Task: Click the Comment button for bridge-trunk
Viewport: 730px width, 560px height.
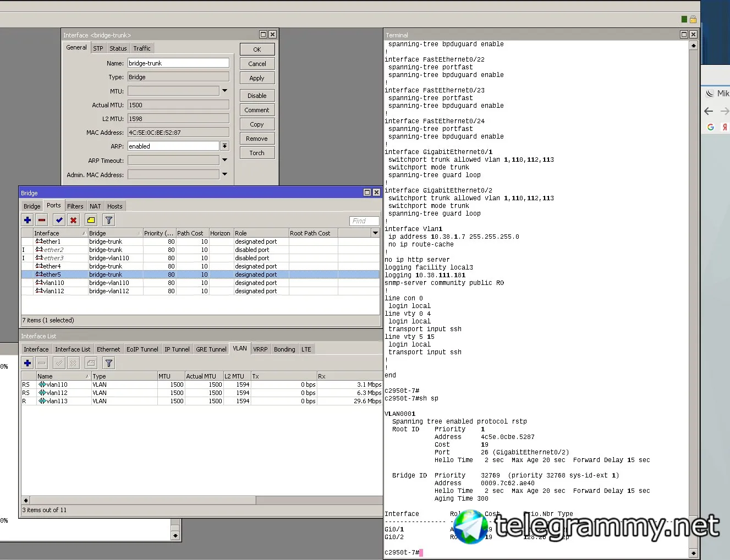Action: [257, 110]
